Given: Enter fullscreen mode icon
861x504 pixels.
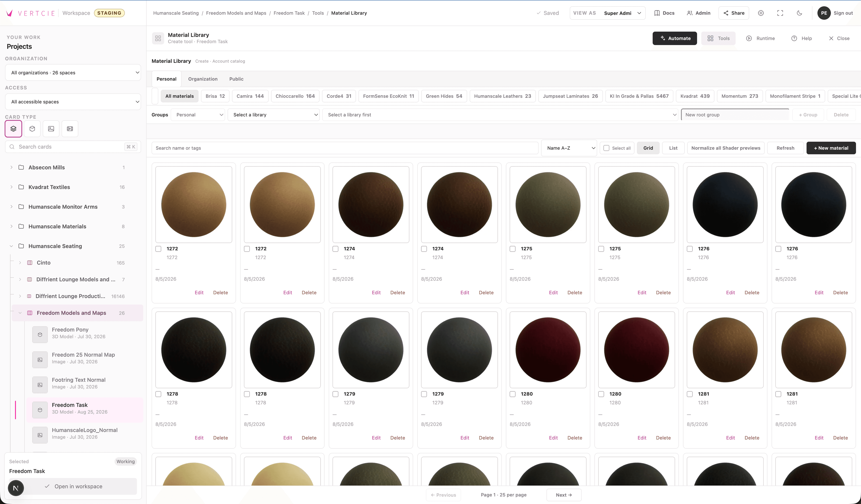Looking at the screenshot, I should tap(780, 13).
